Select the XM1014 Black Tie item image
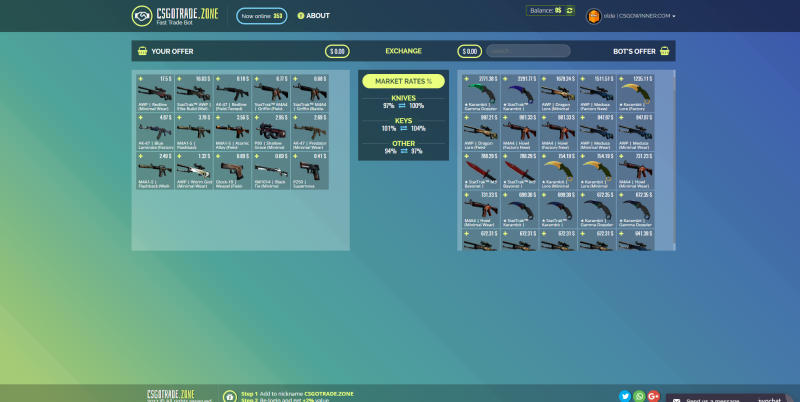This screenshot has width=800, height=402. [271, 171]
